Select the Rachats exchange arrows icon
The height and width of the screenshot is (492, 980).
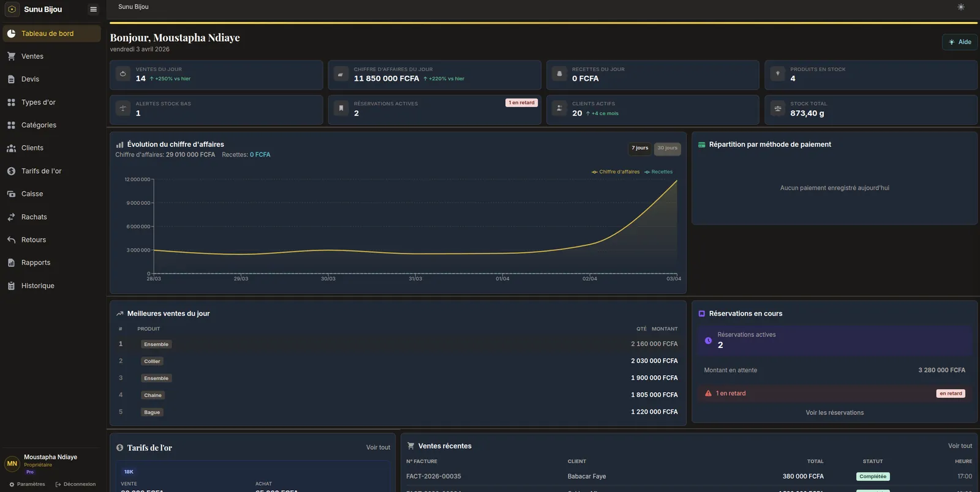(x=11, y=217)
